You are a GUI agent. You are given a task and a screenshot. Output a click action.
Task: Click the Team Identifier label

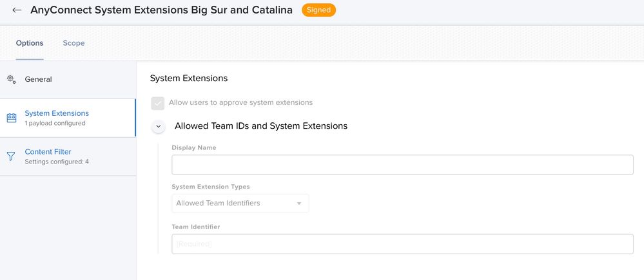coord(196,227)
